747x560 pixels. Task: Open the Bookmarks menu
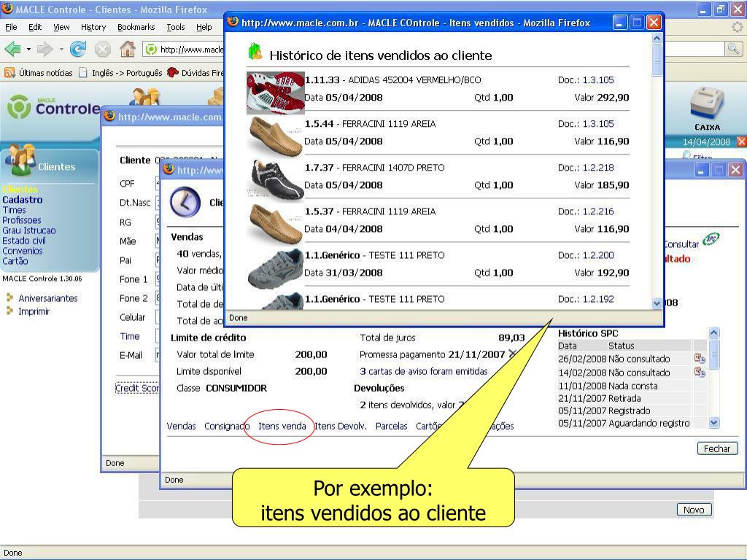(x=136, y=27)
